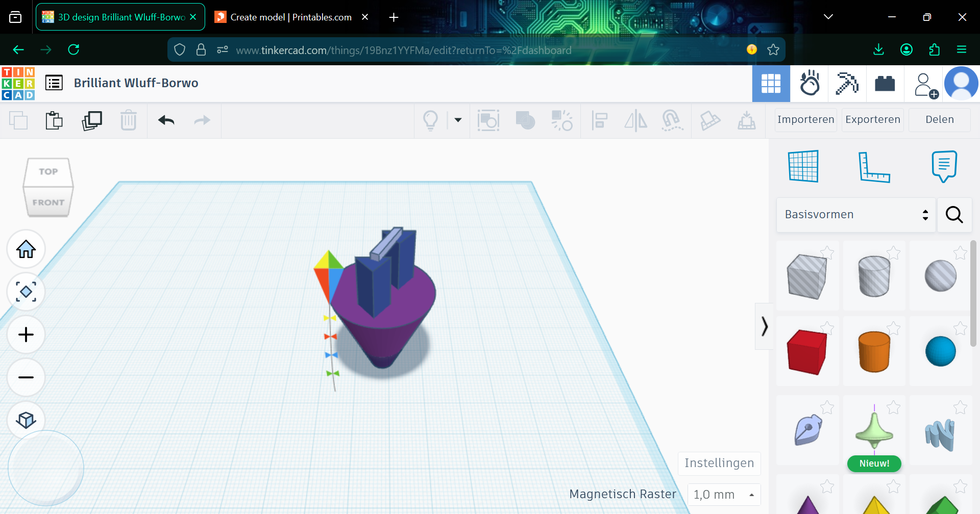Click the Align tool icon
This screenshot has height=514, width=980.
tap(599, 121)
